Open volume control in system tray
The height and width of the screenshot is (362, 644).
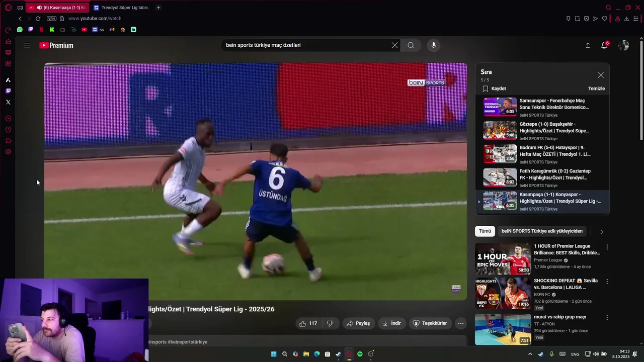point(596,354)
